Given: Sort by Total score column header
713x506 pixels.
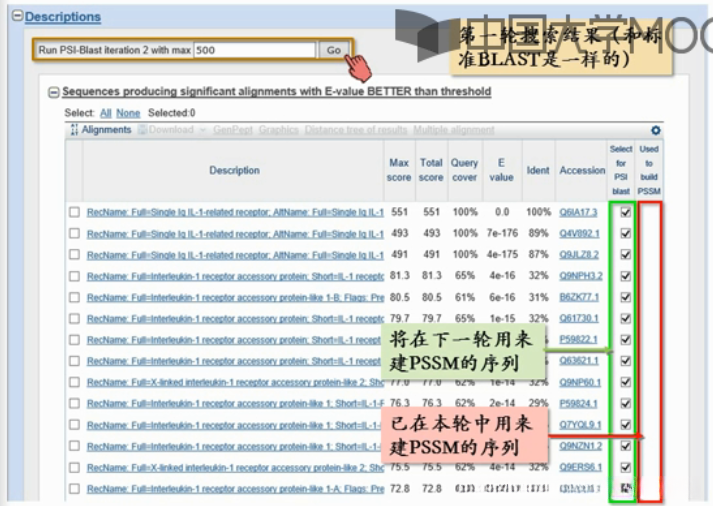Looking at the screenshot, I should click(x=431, y=170).
